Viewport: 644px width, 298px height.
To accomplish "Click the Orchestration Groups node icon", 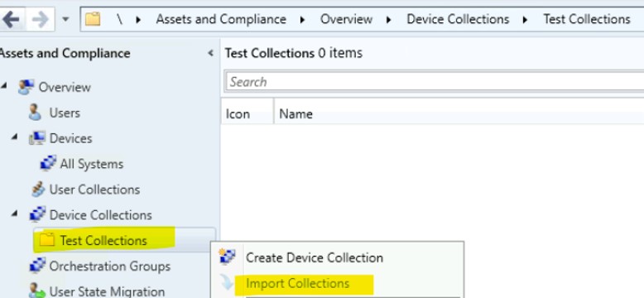I will click(x=37, y=266).
